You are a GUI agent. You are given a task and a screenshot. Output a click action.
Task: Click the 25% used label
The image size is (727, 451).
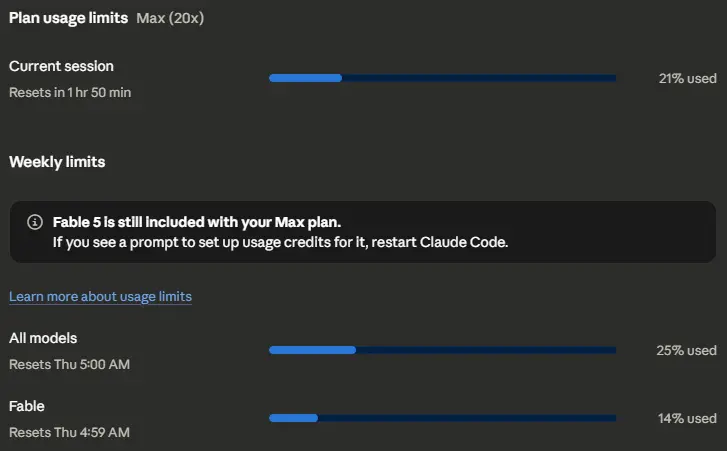[686, 350]
